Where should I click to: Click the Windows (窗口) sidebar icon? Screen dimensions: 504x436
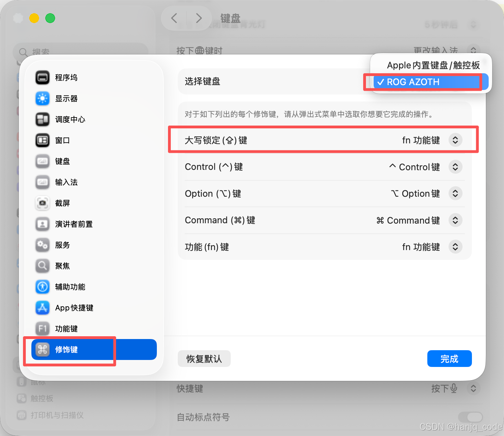pyautogui.click(x=43, y=140)
